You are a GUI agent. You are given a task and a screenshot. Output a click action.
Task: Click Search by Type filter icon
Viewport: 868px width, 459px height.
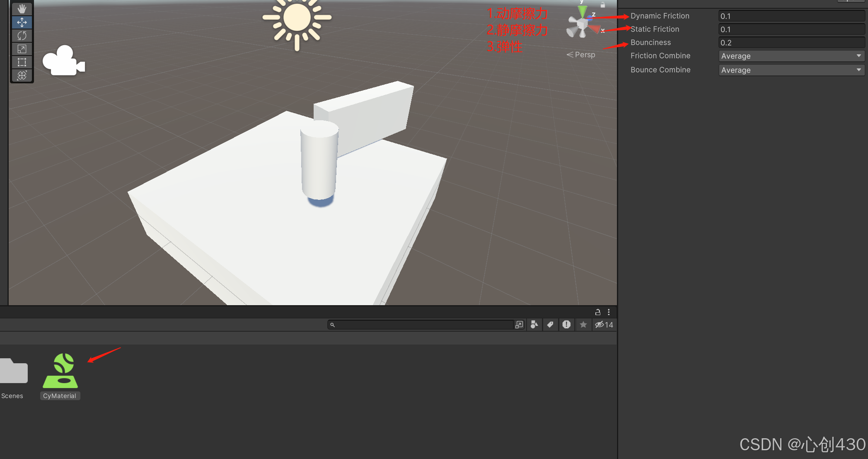(x=534, y=325)
